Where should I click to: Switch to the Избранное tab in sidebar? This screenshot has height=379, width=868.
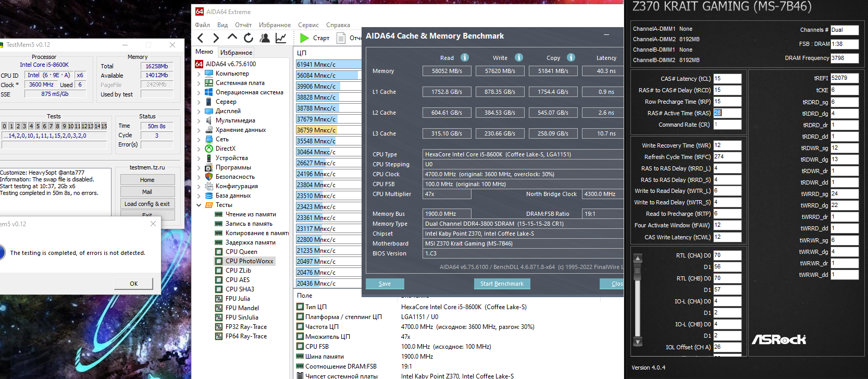coord(236,52)
